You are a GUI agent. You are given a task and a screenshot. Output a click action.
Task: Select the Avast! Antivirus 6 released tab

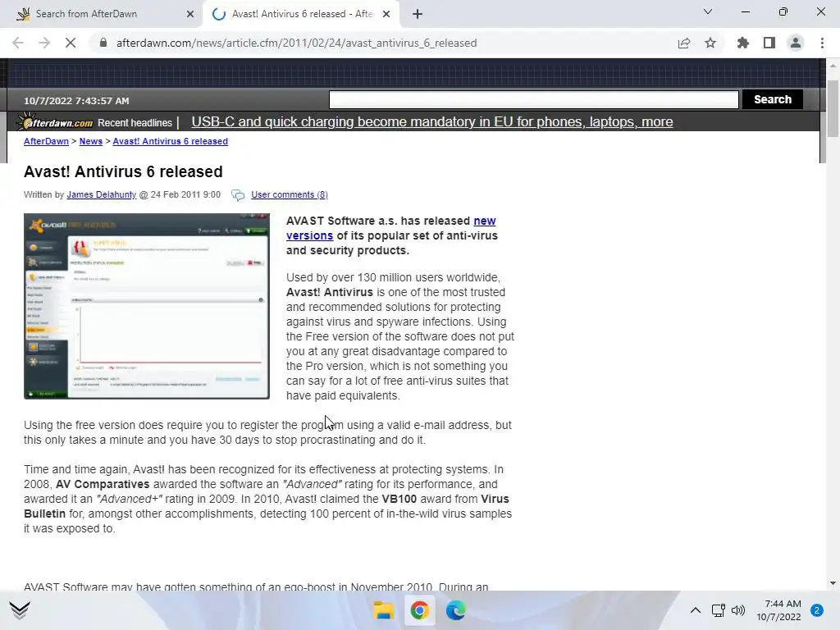[302, 14]
